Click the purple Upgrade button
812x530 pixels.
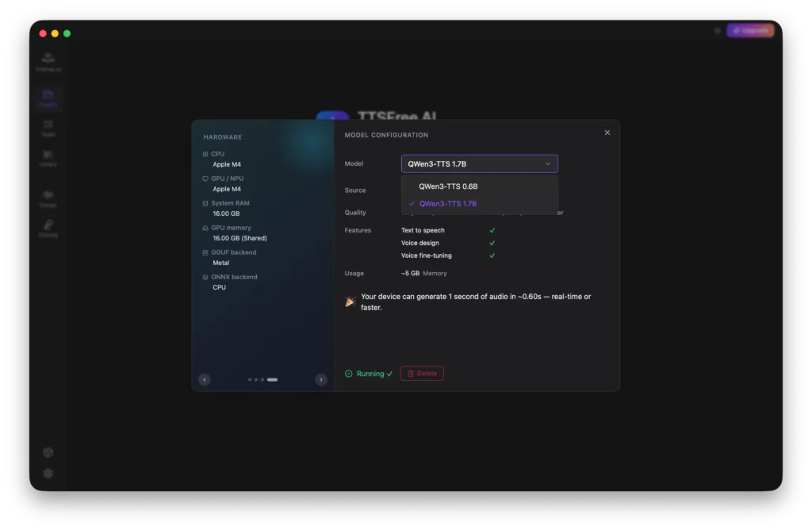tap(750, 31)
